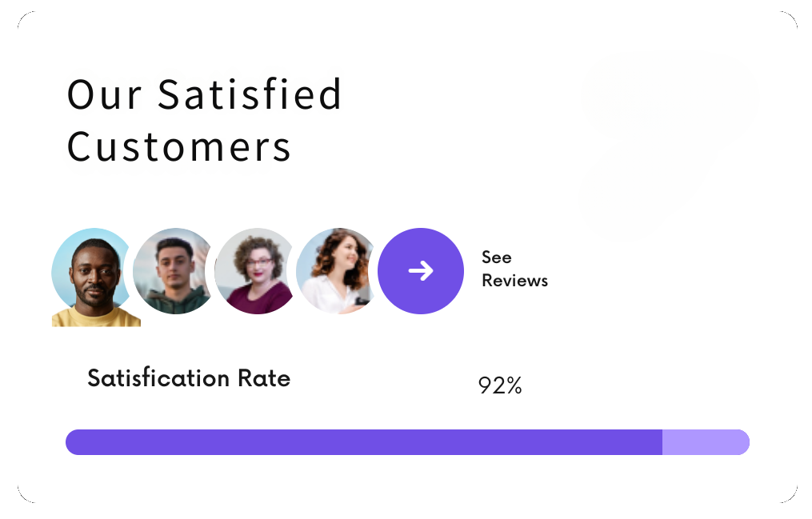The width and height of the screenshot is (812, 519).
Task: Click the word See above Reviews
Action: 497,258
